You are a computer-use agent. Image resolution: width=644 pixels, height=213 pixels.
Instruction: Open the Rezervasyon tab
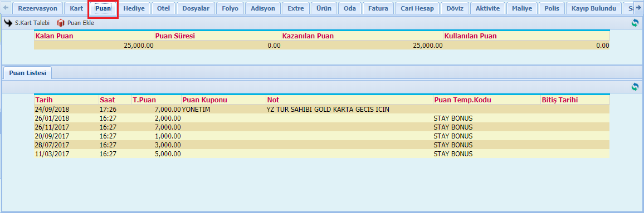click(x=38, y=8)
